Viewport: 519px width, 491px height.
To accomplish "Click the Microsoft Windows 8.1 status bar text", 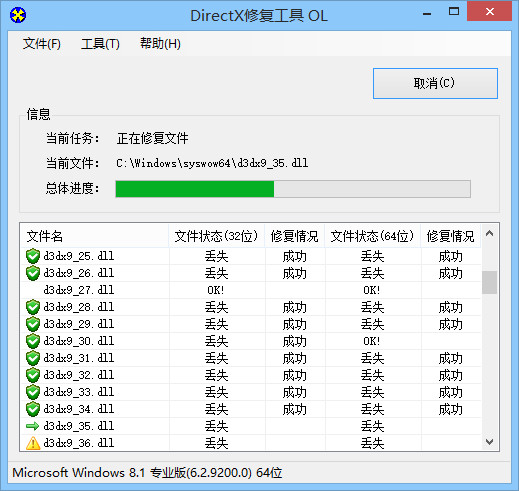I will pyautogui.click(x=147, y=473).
